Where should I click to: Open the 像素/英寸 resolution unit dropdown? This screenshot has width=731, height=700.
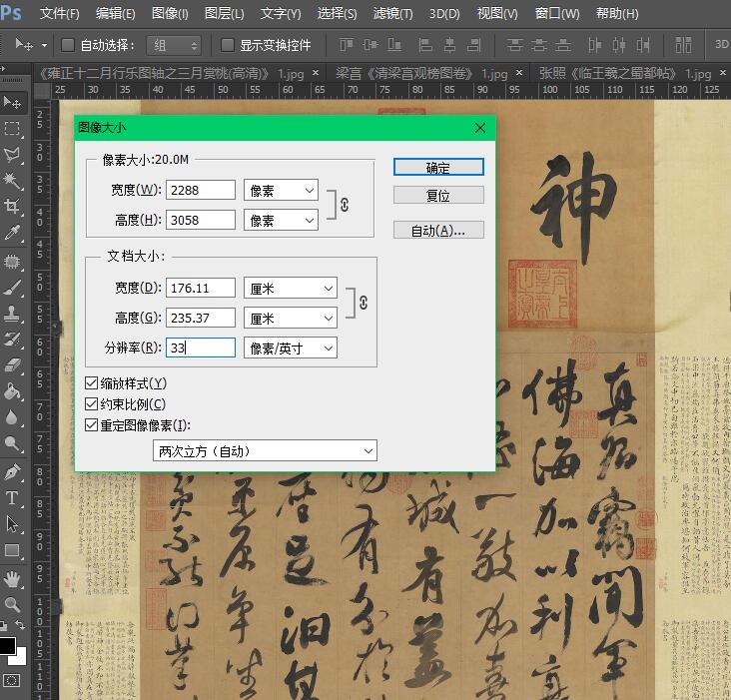pos(291,349)
